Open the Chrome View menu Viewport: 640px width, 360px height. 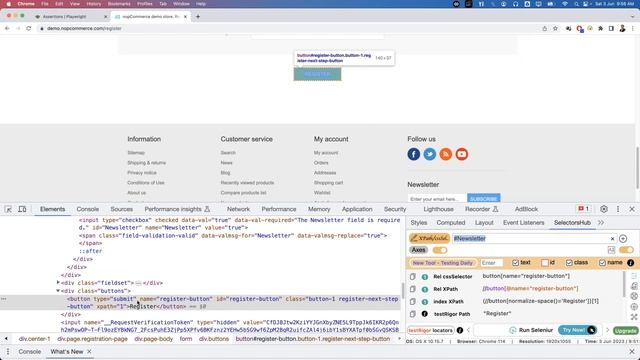[x=75, y=4]
